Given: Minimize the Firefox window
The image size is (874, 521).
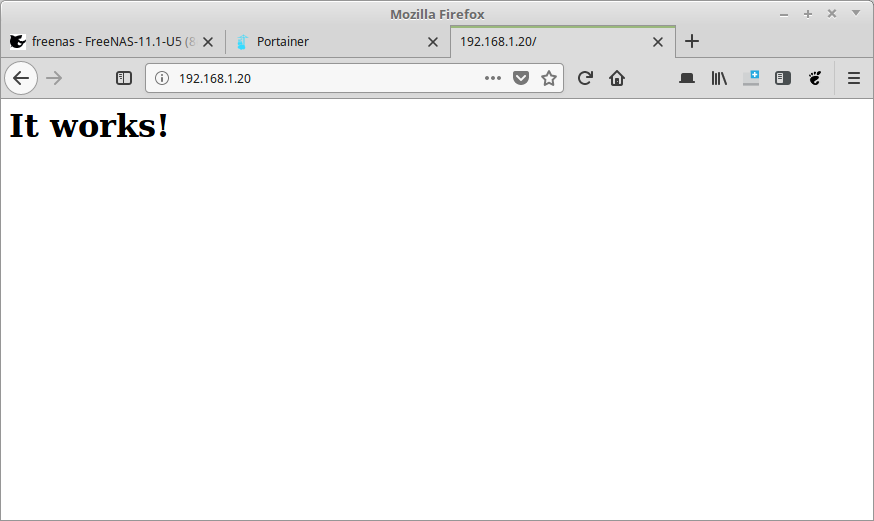Looking at the screenshot, I should (x=784, y=14).
